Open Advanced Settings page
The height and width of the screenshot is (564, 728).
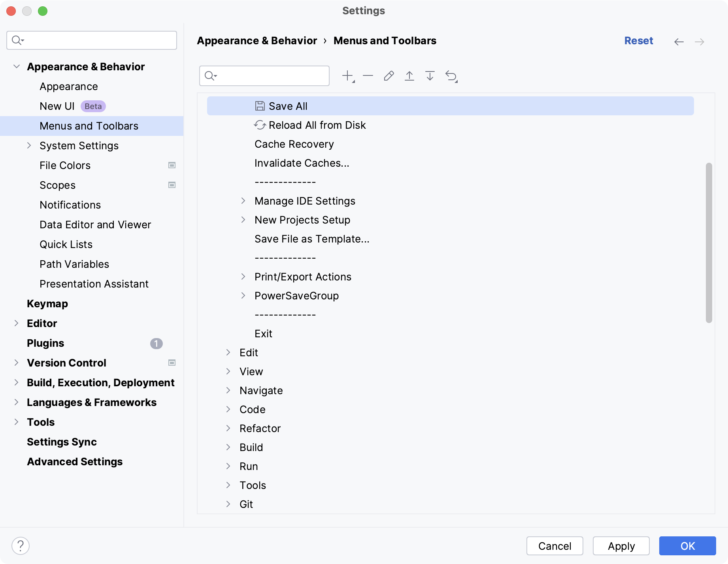75,462
